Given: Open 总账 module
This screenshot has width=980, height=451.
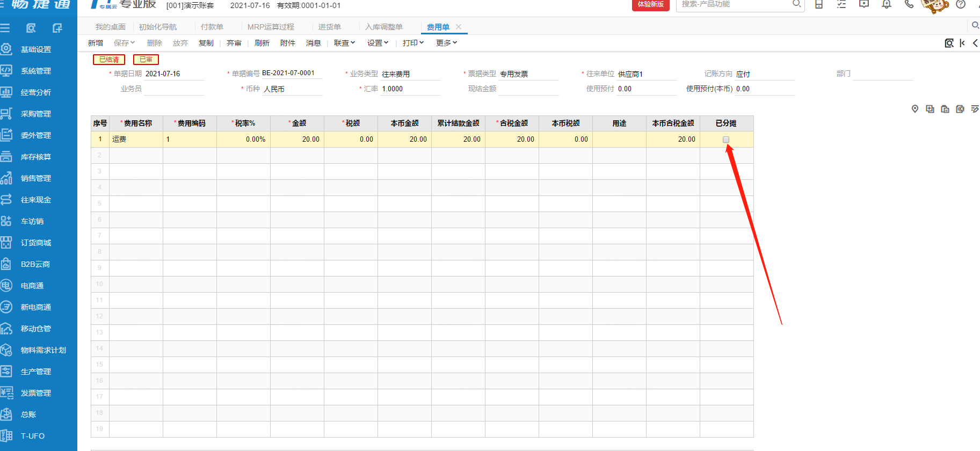Looking at the screenshot, I should click(28, 414).
